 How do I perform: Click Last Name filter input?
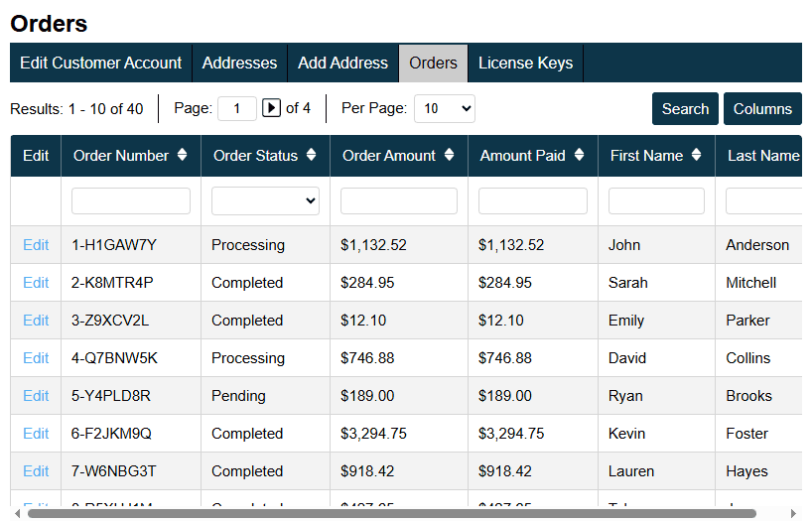click(x=763, y=200)
